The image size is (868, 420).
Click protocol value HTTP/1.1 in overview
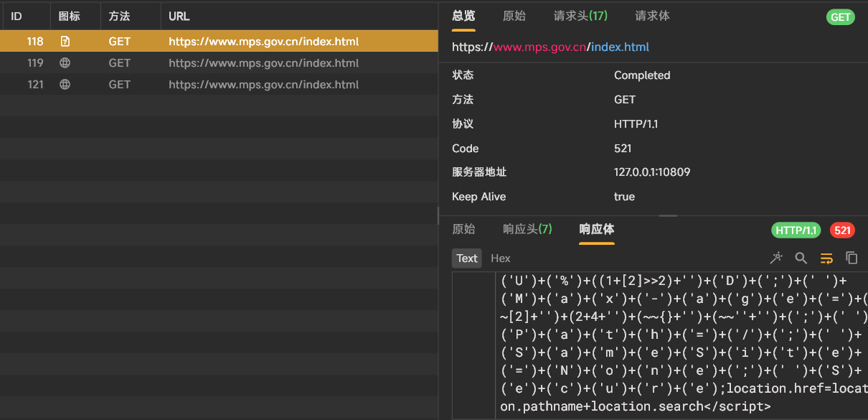636,124
